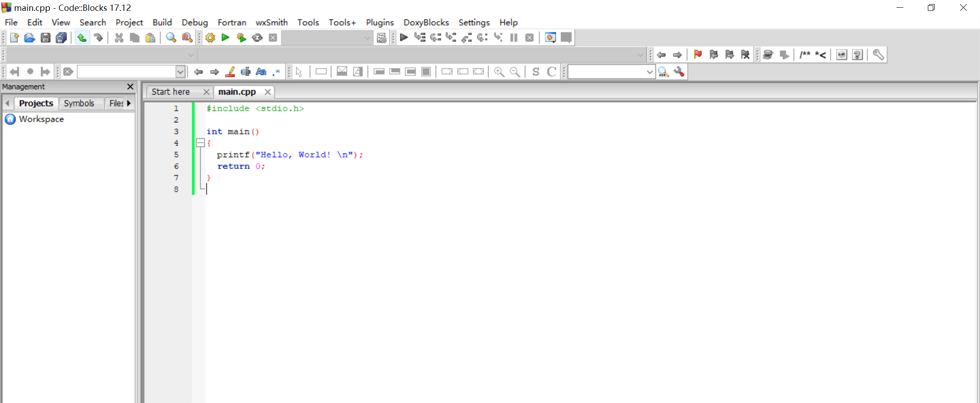Build and run with the gear-and-play icon
This screenshot has height=403, width=980.
tap(241, 38)
